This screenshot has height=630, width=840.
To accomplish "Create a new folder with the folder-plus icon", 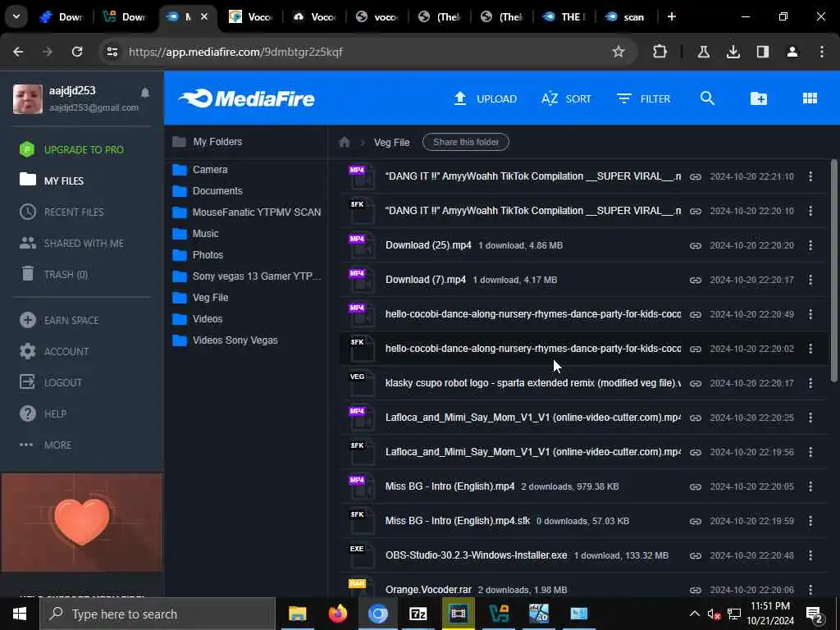I will pos(759,98).
